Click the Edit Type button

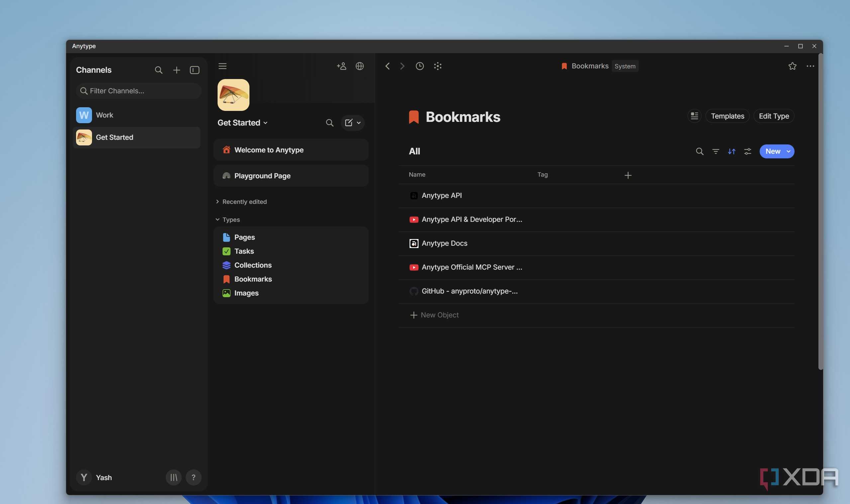(x=774, y=116)
